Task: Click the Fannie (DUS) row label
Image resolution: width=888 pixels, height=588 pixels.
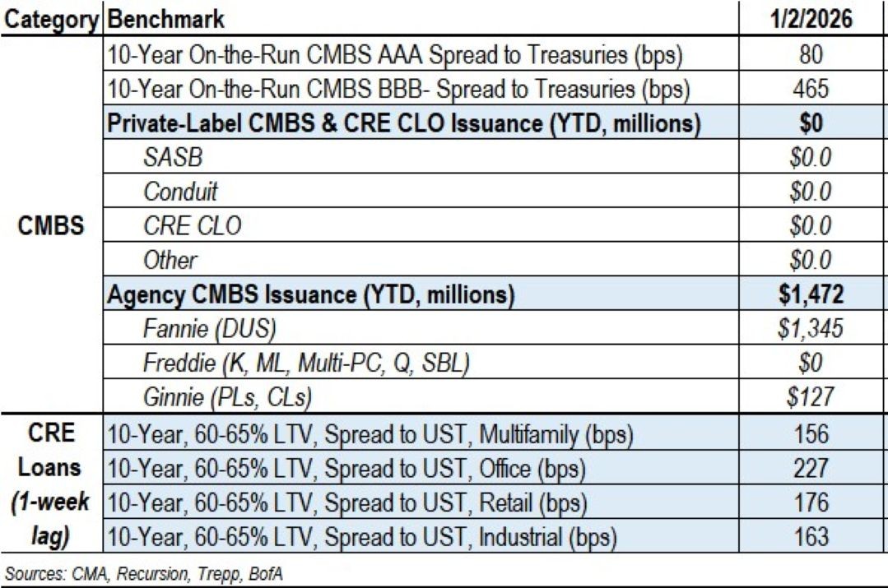Action: click(x=207, y=329)
